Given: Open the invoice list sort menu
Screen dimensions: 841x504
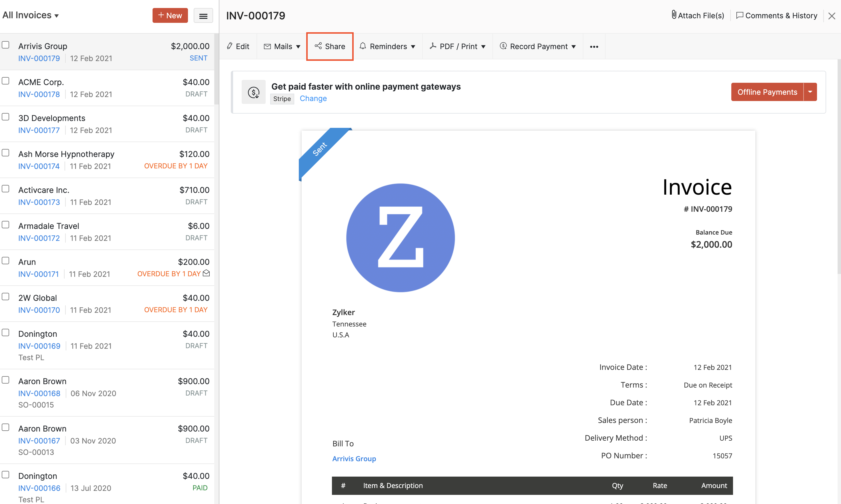Looking at the screenshot, I should [203, 16].
